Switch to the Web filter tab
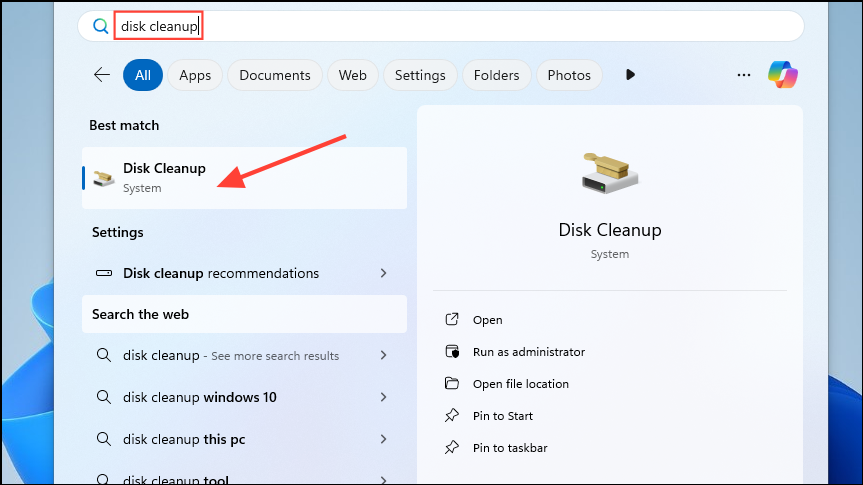This screenshot has height=485, width=863. (x=353, y=75)
